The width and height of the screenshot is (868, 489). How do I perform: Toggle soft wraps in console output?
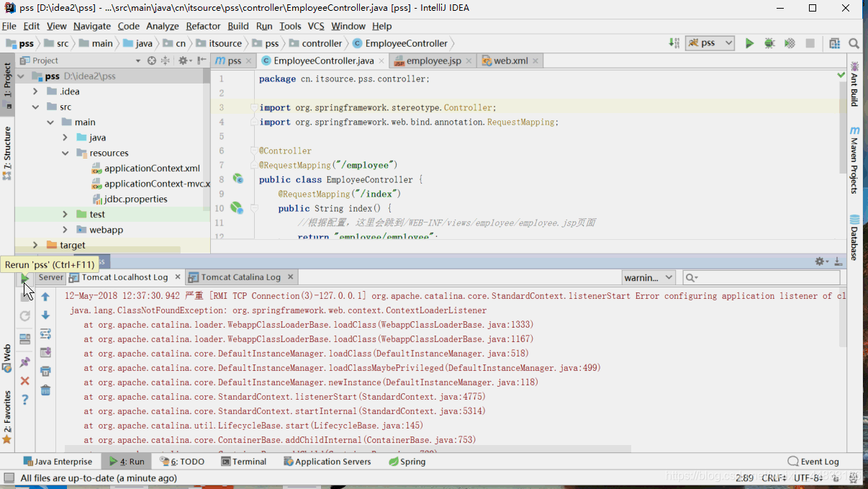coord(45,334)
